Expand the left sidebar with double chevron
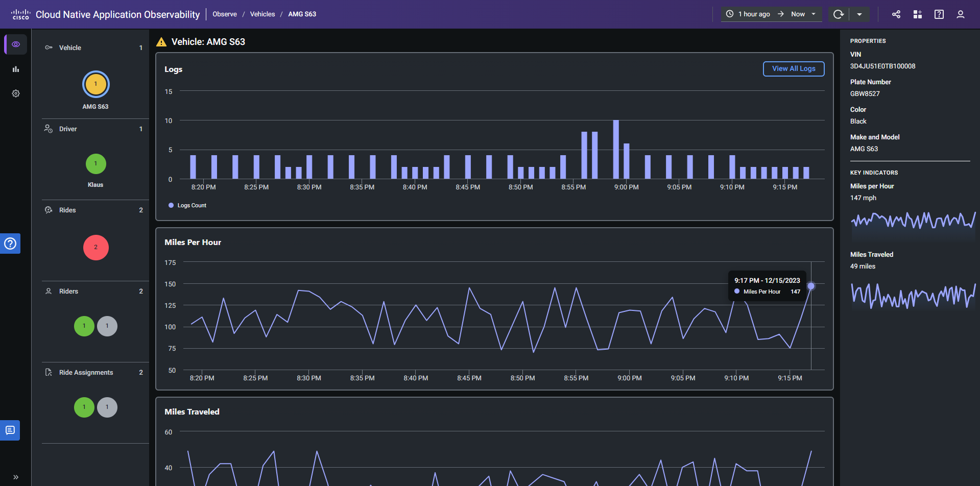 pyautogui.click(x=16, y=477)
